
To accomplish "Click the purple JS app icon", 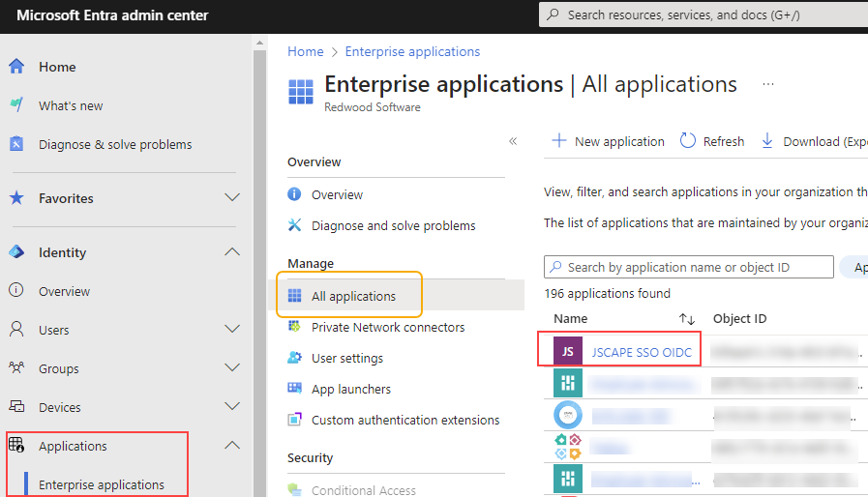I will (x=568, y=351).
